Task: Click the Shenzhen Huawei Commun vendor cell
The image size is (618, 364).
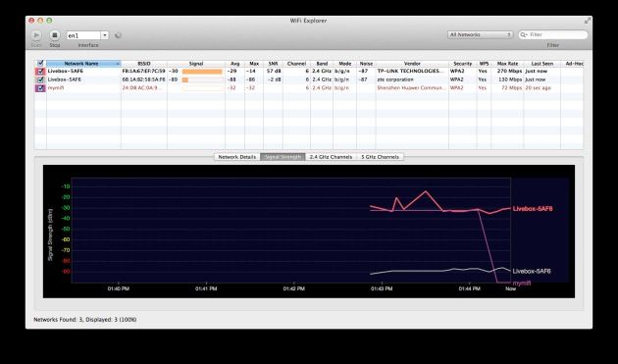Action: click(411, 88)
